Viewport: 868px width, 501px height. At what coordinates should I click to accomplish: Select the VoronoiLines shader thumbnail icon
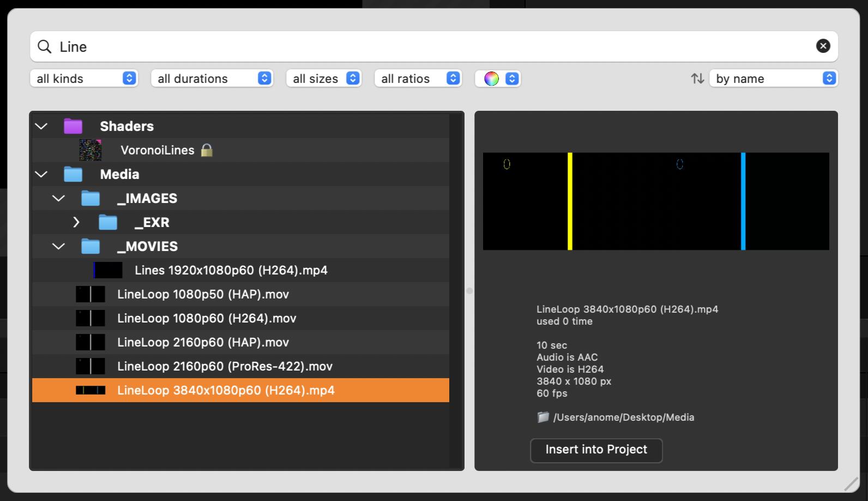point(91,150)
